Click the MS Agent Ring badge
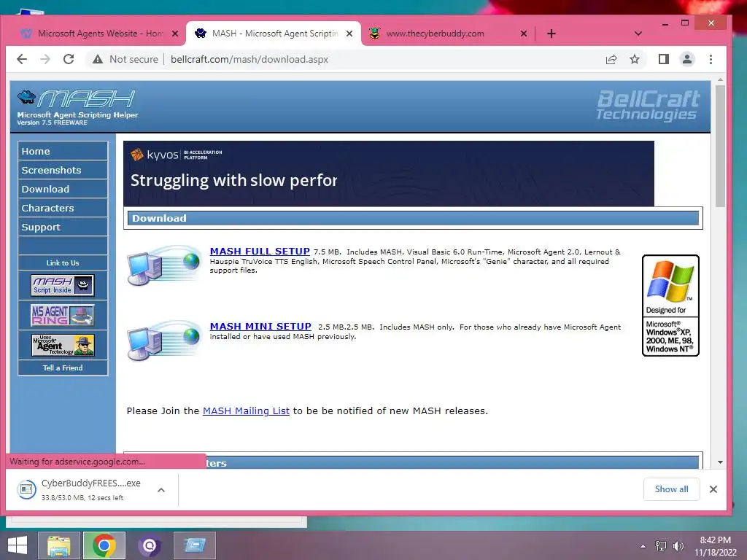This screenshot has height=560, width=747. tap(63, 315)
